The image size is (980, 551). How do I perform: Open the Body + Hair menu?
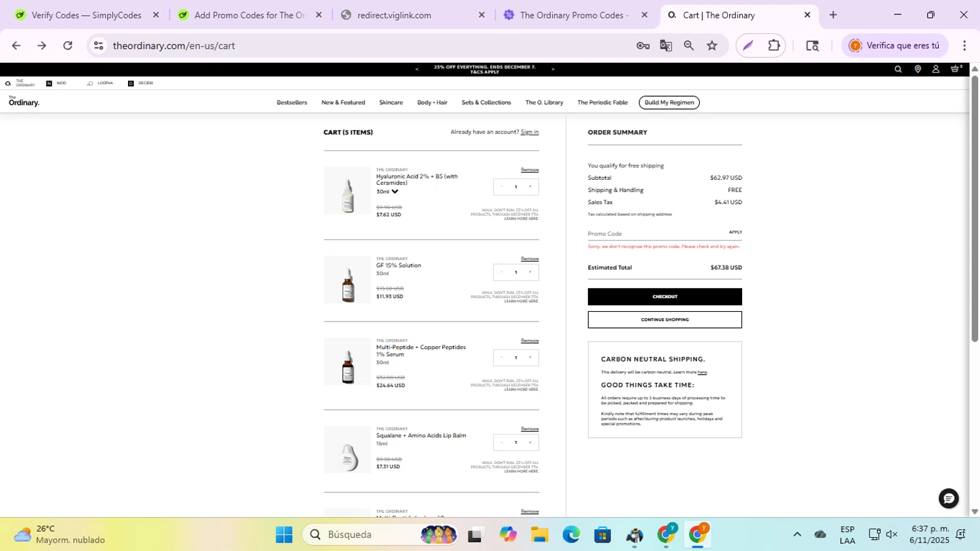[x=432, y=103]
